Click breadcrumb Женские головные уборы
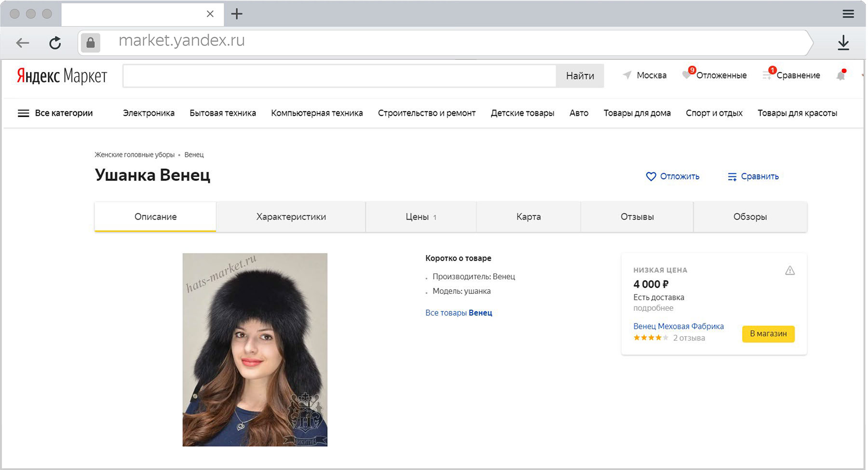This screenshot has height=470, width=868. 135,155
